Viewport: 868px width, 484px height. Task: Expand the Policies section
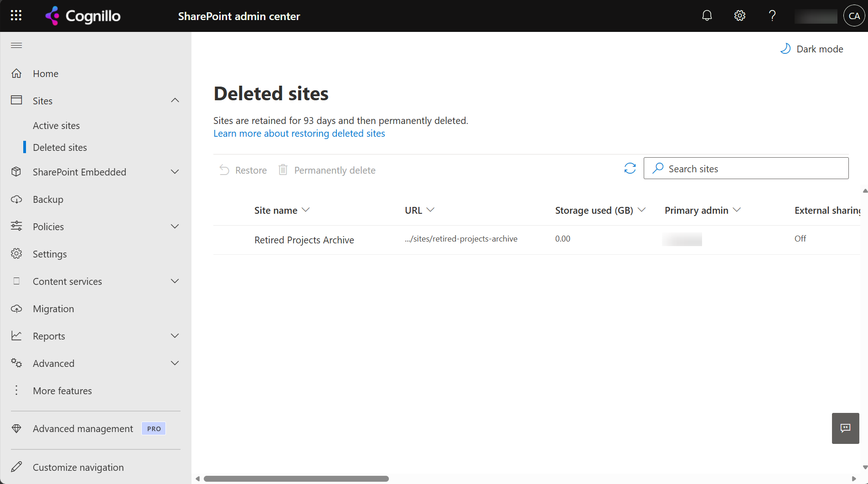(175, 226)
